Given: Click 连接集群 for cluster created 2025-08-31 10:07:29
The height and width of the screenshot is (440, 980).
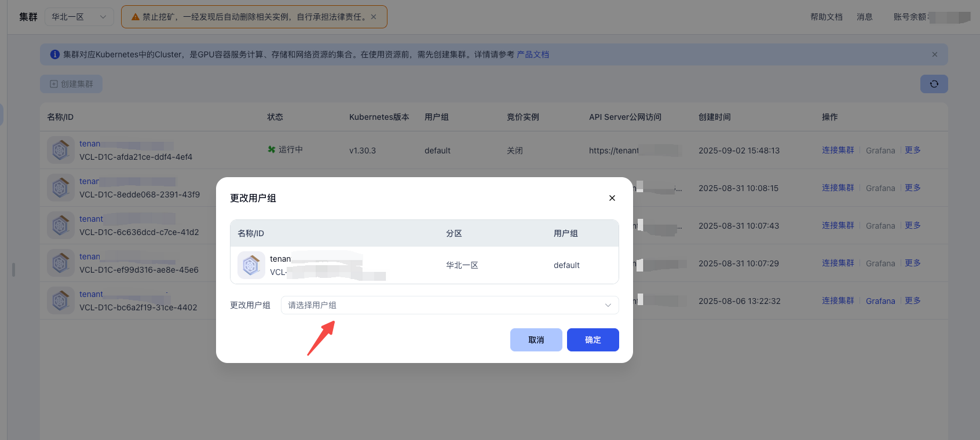Looking at the screenshot, I should [x=838, y=263].
